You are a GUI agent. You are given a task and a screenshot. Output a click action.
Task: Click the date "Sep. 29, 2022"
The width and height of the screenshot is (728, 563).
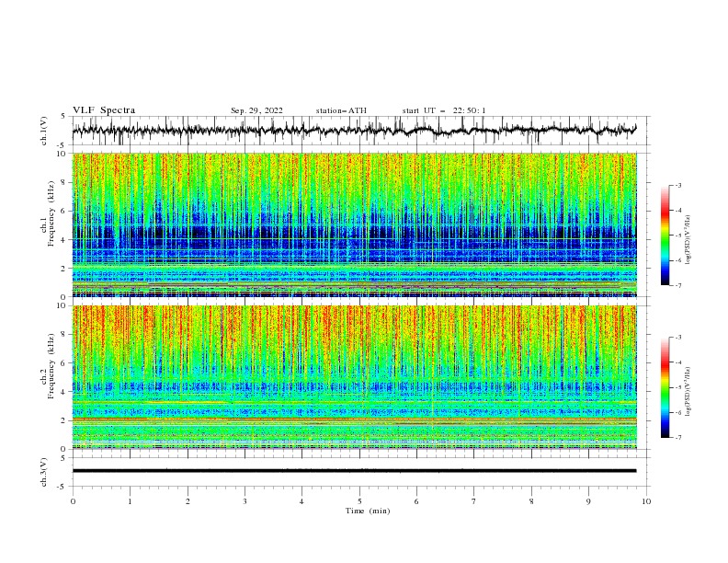[x=256, y=110]
